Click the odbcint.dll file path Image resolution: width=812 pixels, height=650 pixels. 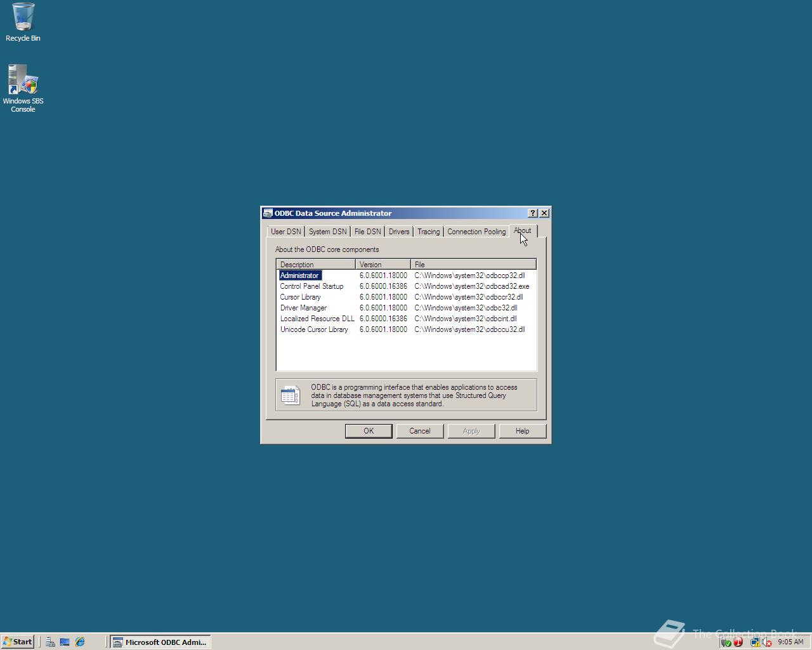466,319
